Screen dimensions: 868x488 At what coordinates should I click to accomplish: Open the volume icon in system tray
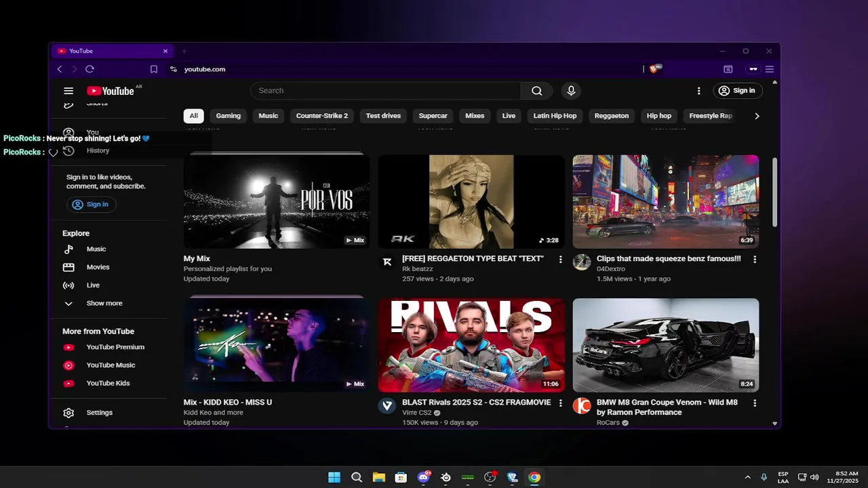[814, 477]
